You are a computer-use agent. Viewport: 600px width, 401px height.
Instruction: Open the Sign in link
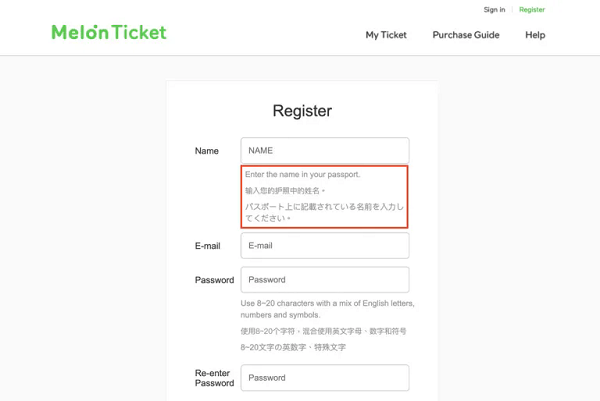coord(494,9)
